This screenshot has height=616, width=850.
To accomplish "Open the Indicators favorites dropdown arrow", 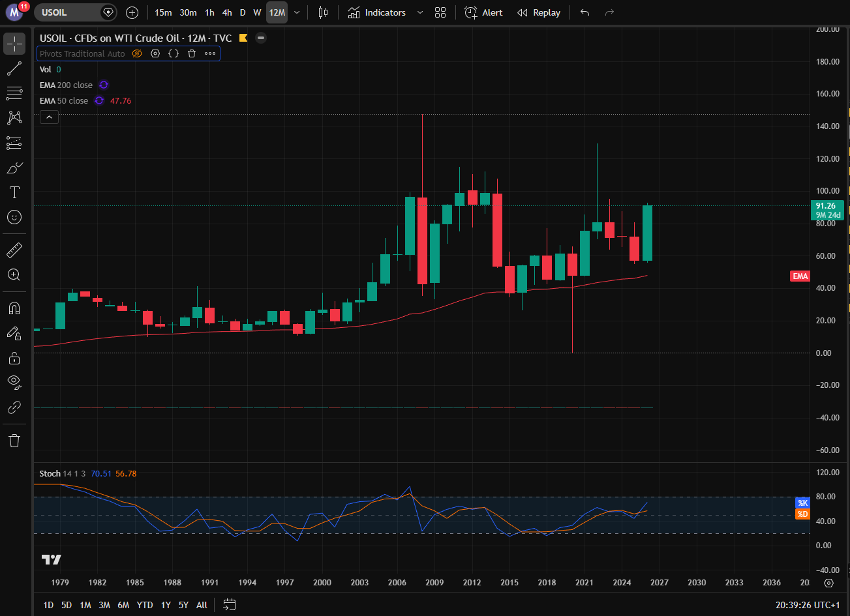I will click(419, 12).
